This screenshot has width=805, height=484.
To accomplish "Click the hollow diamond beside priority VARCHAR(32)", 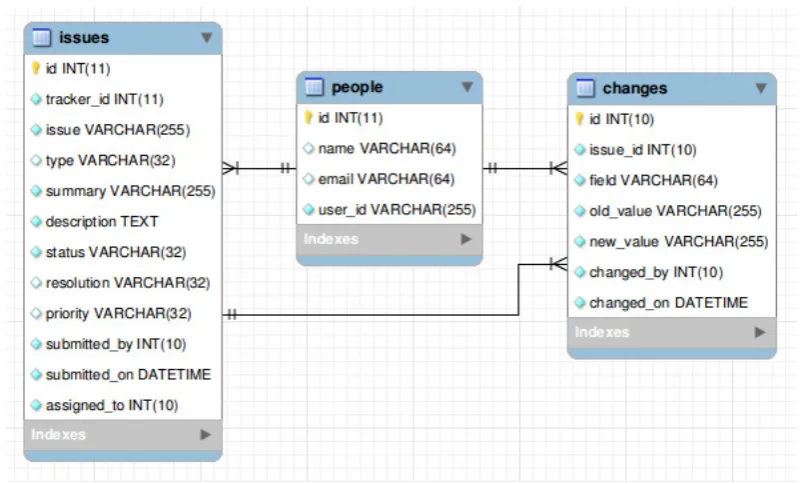I will (36, 313).
